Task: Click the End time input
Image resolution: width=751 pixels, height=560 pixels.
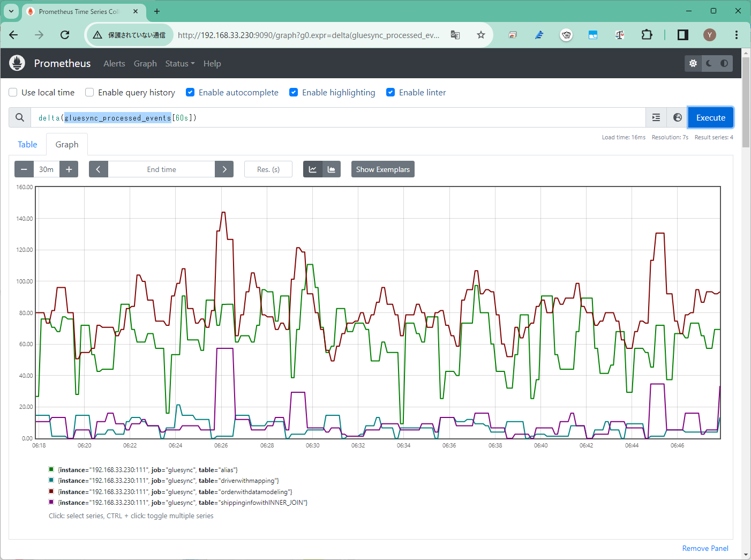Action: (x=161, y=169)
